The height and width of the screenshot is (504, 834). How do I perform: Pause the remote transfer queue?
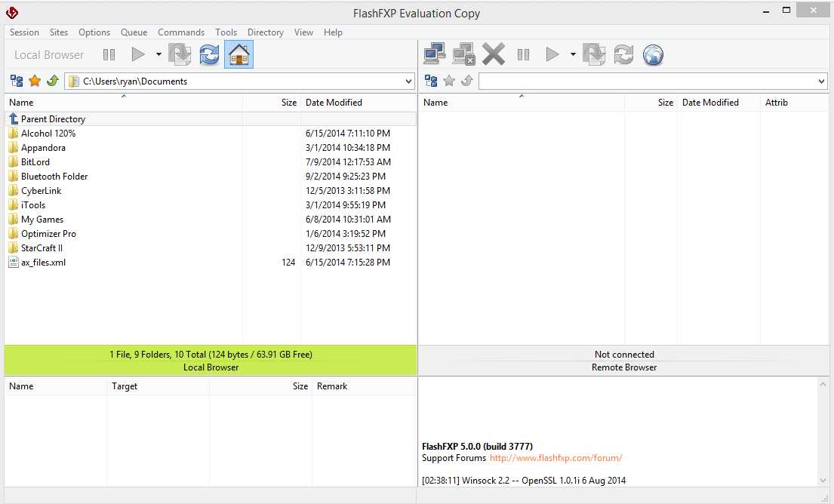coord(523,55)
